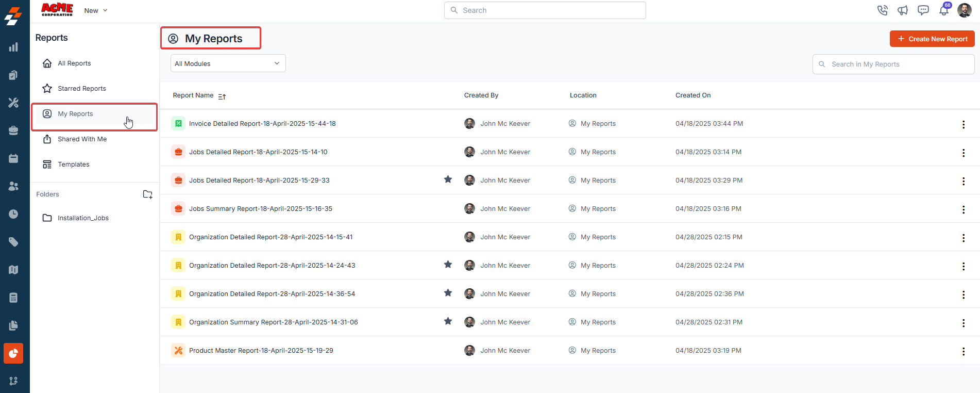980x393 pixels.
Task: Open Jobs Summary Report-18-April-2025-15-16-35
Action: click(x=261, y=209)
